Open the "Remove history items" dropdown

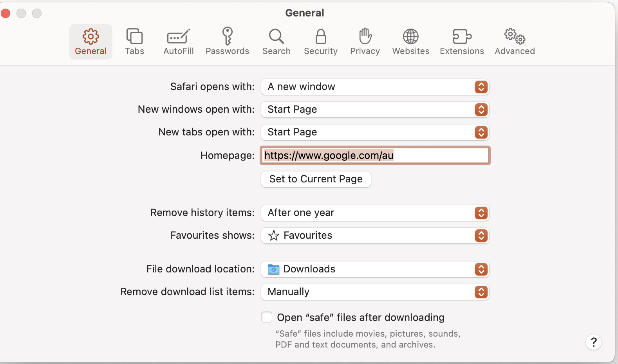[x=375, y=213]
